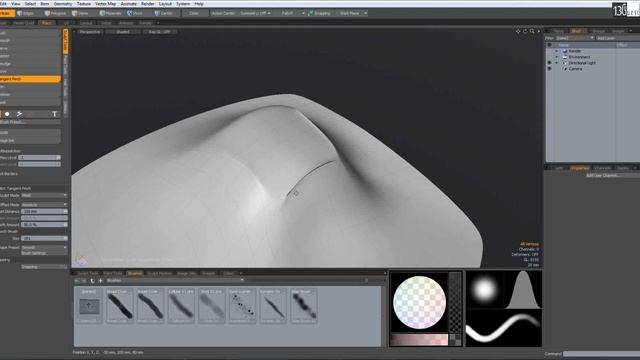Click the viewport rotate control icon

tap(525, 31)
